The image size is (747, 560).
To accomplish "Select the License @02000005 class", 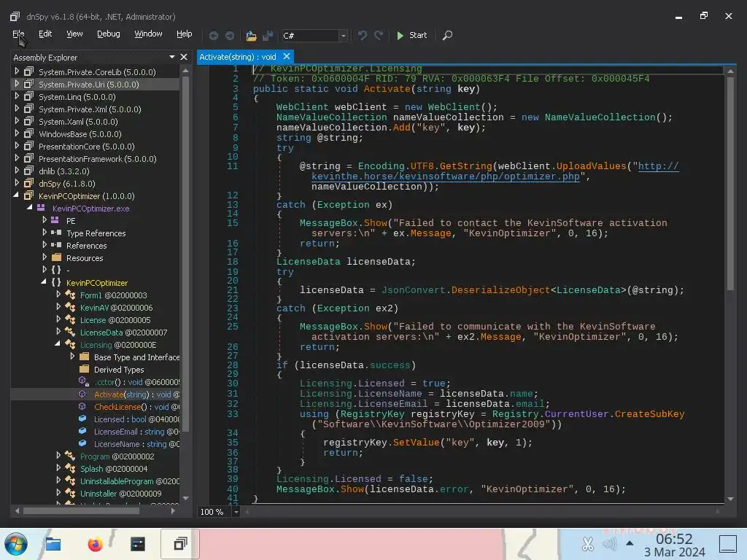I will 115,320.
